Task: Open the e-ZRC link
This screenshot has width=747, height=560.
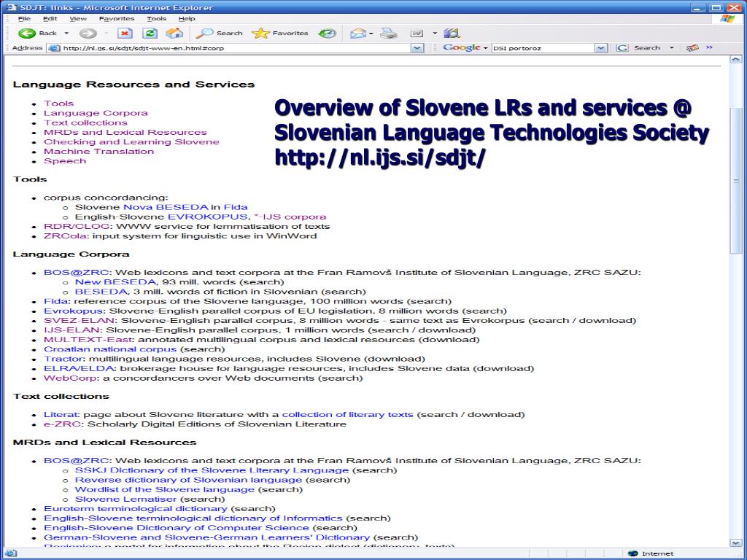Action: click(x=63, y=424)
